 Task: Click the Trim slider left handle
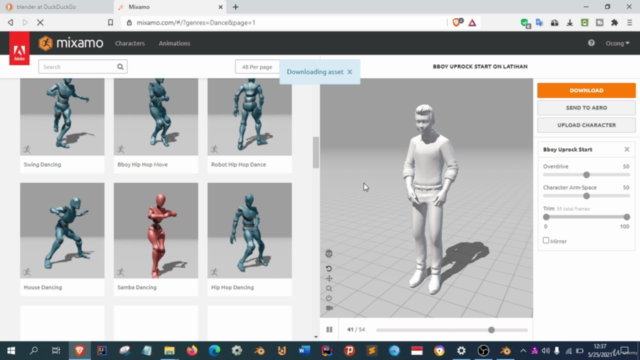pyautogui.click(x=546, y=217)
